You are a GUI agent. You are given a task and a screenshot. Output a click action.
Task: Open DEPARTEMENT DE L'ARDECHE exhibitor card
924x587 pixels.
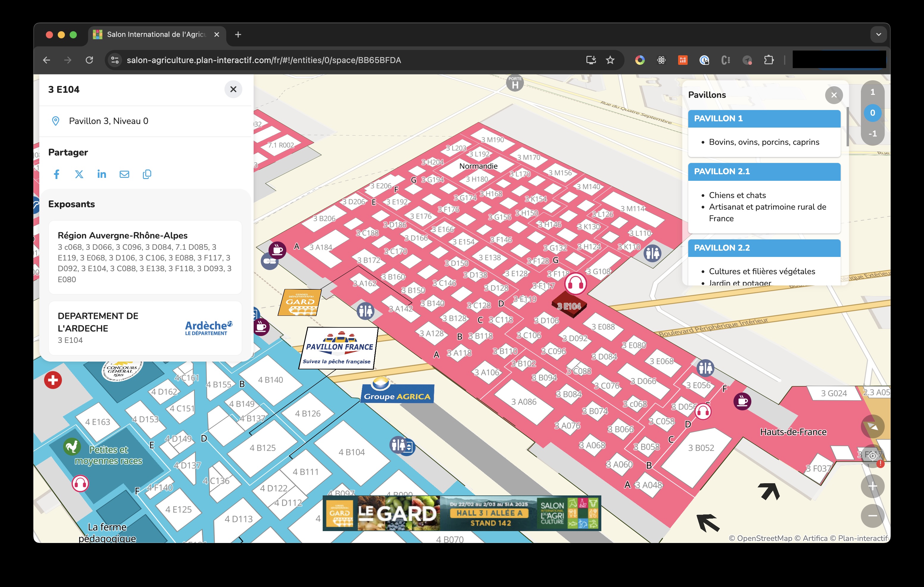tap(145, 328)
